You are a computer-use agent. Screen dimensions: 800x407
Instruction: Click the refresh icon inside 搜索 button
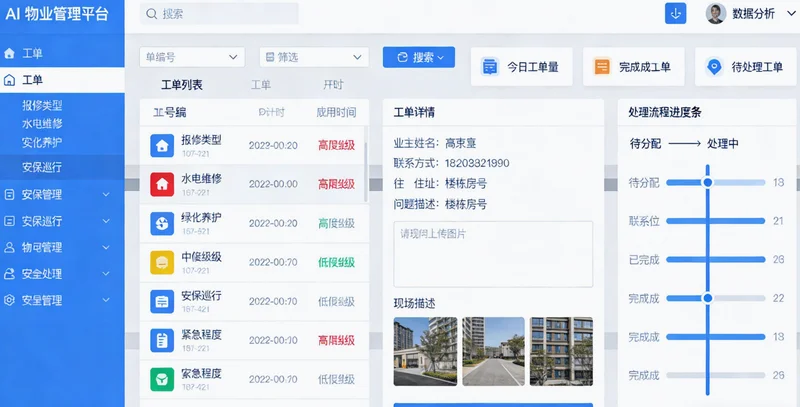403,57
